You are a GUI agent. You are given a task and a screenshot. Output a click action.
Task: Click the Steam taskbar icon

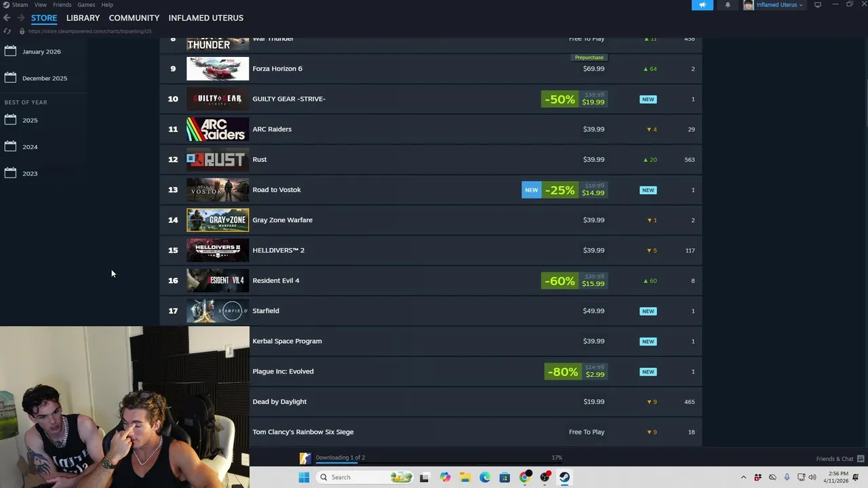click(x=564, y=477)
